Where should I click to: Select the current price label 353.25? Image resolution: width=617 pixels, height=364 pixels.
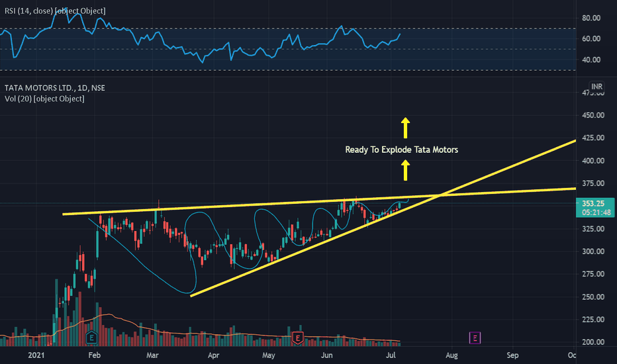(593, 203)
